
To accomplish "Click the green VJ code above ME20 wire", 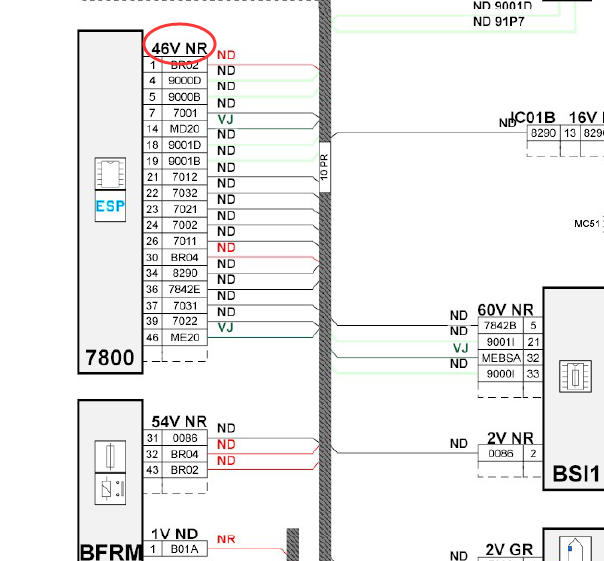I will [226, 328].
